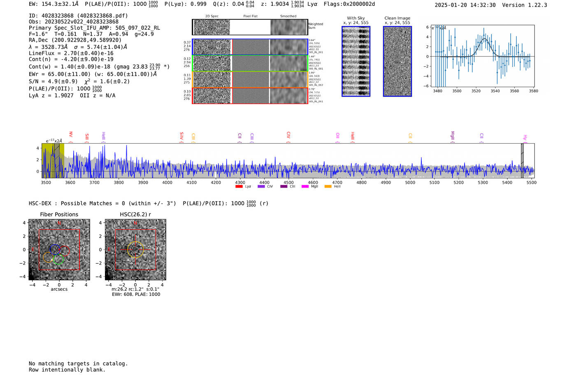
Task: Select the green-bordered fiber 2D spectrum row
Action: 250,63
